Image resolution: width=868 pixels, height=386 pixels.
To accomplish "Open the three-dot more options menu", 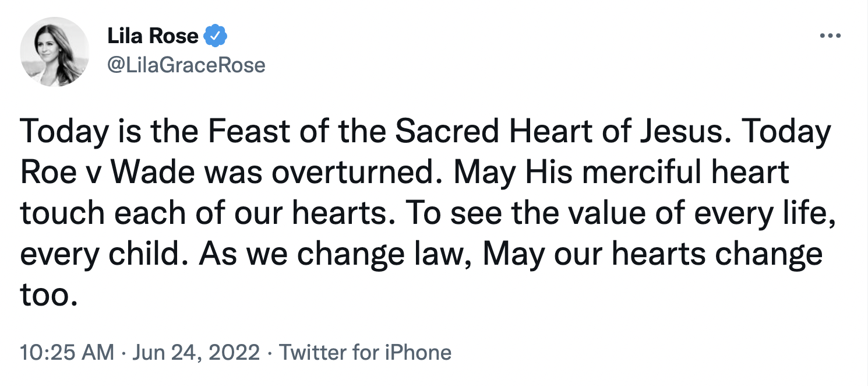I will pyautogui.click(x=830, y=36).
